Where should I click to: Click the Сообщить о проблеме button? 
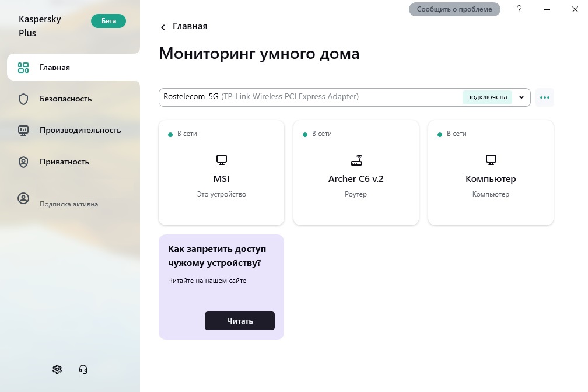tap(454, 9)
